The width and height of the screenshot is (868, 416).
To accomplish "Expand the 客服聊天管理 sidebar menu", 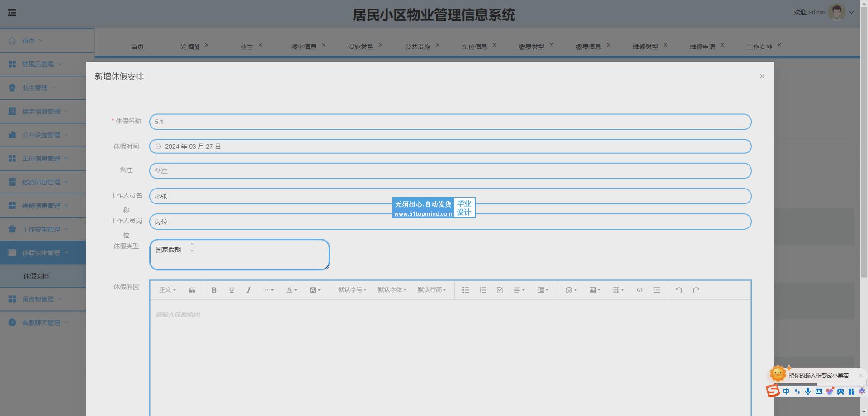I will point(43,322).
